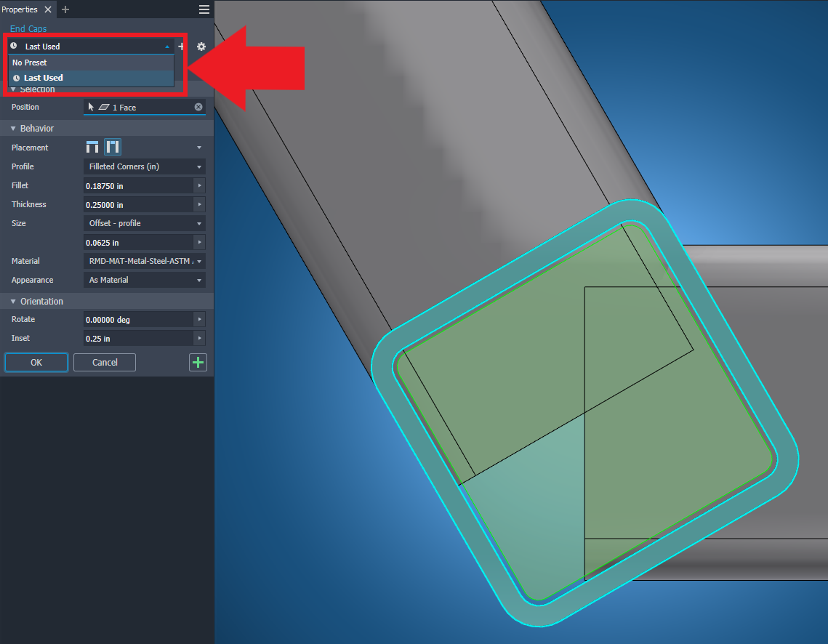
Task: Open the End Caps preset settings gear
Action: click(201, 47)
